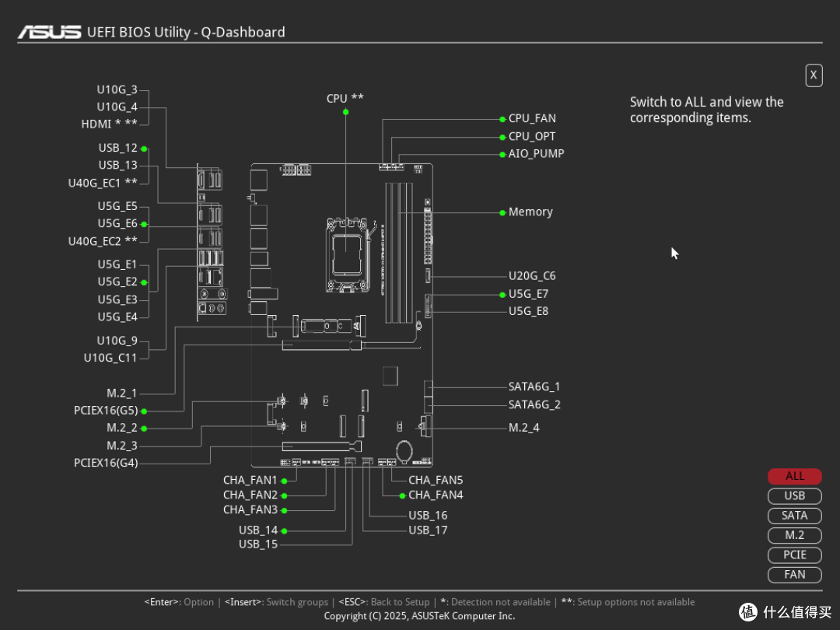Choose the USB_16 header label

428,516
